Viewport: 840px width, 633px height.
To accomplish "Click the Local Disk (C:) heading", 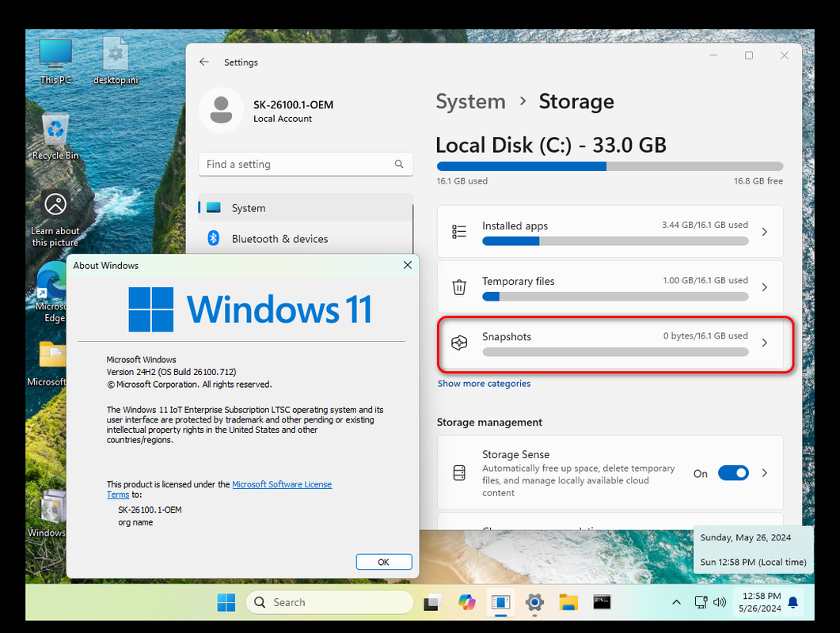I will 551,145.
